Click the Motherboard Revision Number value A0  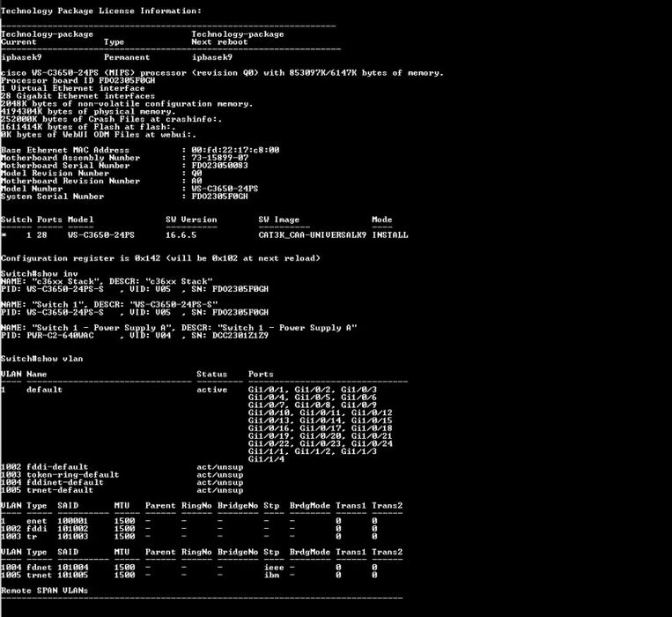[x=196, y=181]
